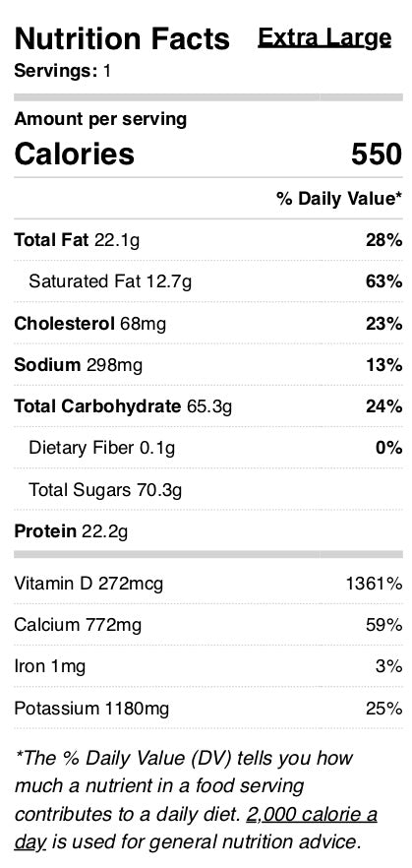Select the Total Carbohydrate 65.3g row
This screenshot has width=412, height=868.
207,406
